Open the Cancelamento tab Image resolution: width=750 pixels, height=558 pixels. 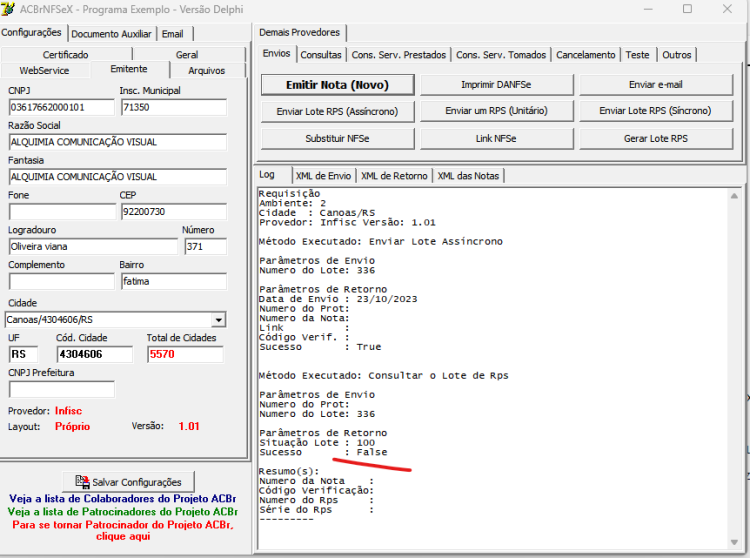click(585, 55)
